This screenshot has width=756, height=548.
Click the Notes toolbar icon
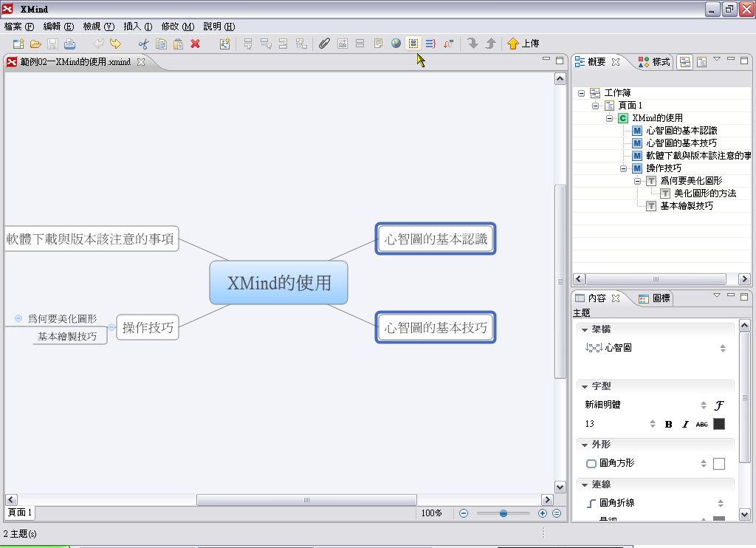coord(378,44)
